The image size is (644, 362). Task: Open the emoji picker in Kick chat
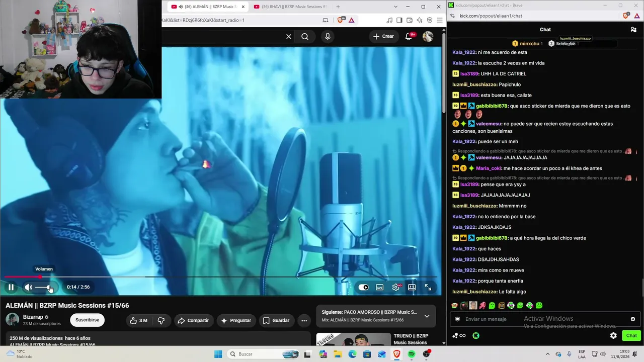(633, 319)
